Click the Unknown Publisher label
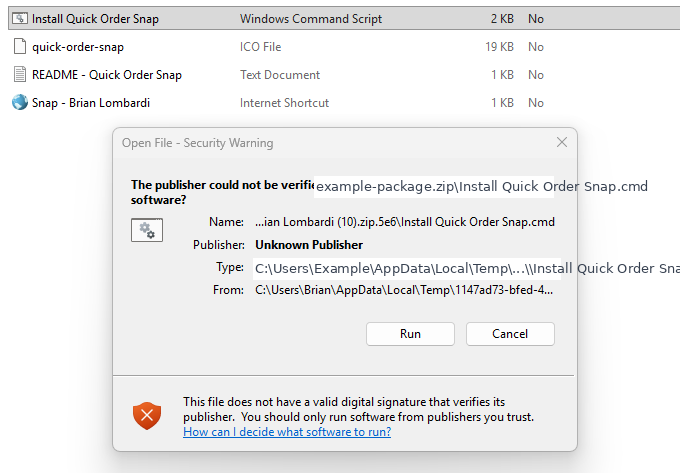Viewport: 680px width, 473px height. [x=309, y=245]
